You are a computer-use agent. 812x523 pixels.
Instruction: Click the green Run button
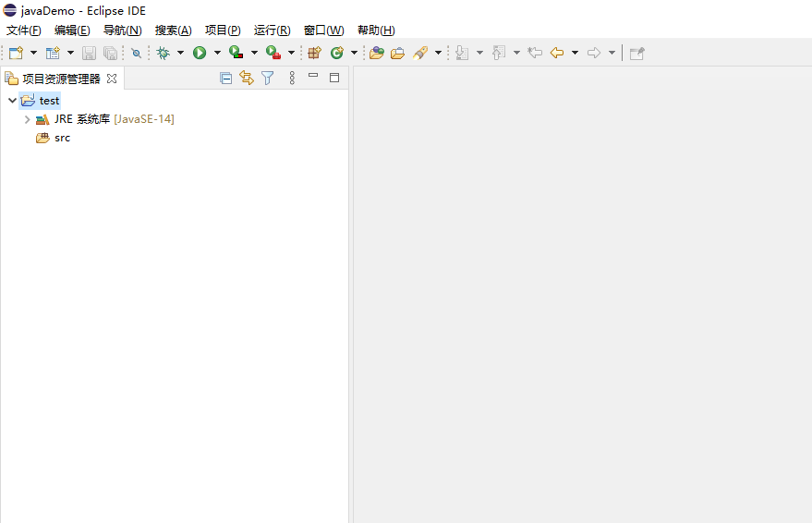200,53
